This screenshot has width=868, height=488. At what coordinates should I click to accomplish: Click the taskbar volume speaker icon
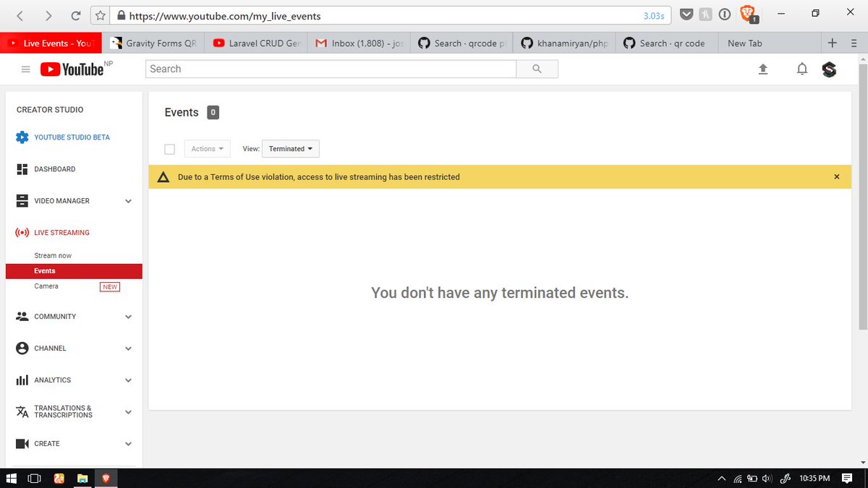[767, 478]
